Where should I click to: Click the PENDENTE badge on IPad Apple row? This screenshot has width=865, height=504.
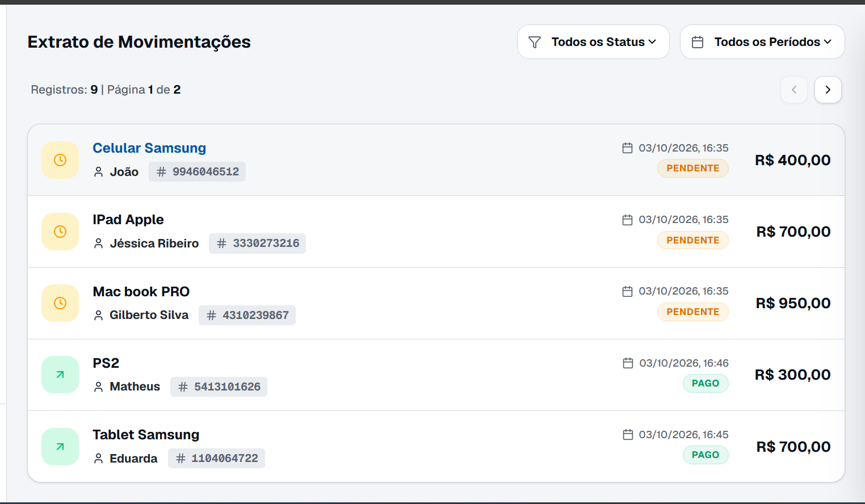click(693, 240)
